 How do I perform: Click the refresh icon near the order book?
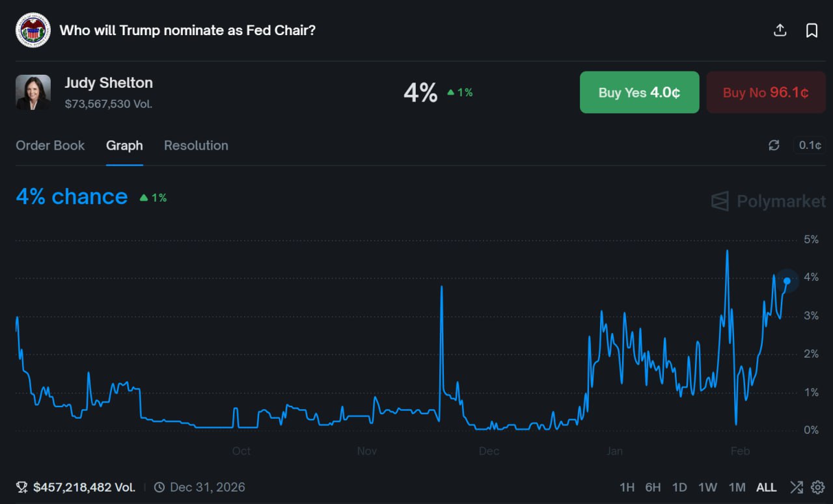click(x=774, y=145)
